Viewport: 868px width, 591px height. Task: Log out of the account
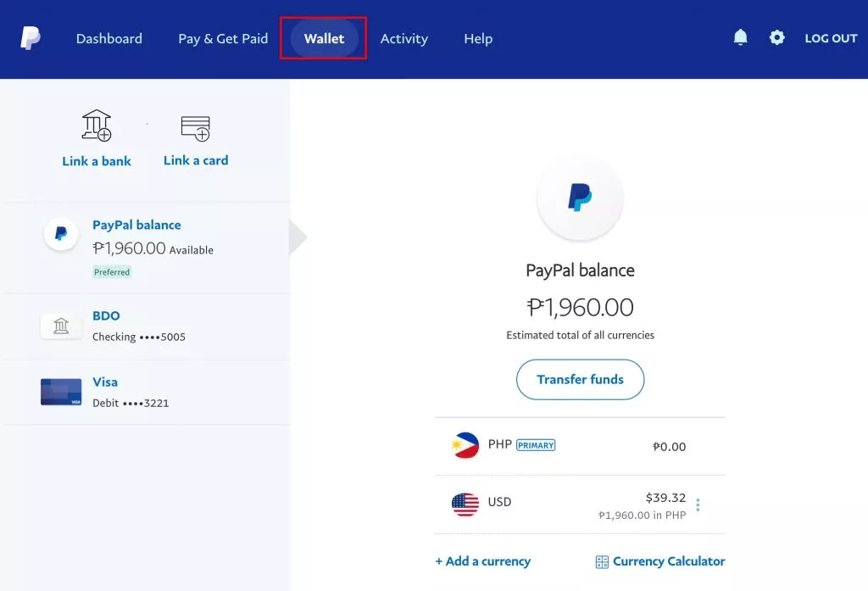point(831,38)
